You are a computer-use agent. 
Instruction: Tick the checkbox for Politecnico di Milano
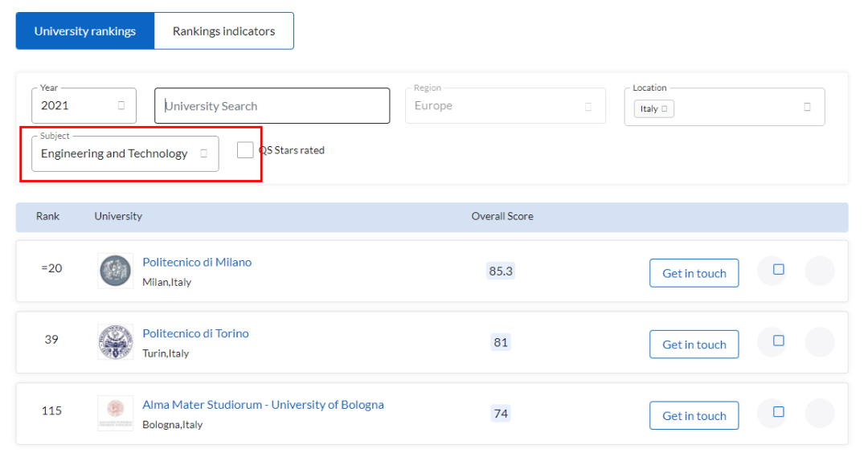click(x=778, y=270)
